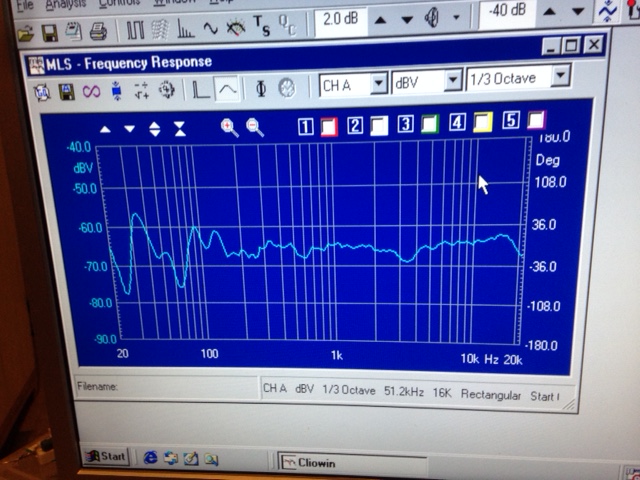Increase input sensitivity from -40 dB

549,12
